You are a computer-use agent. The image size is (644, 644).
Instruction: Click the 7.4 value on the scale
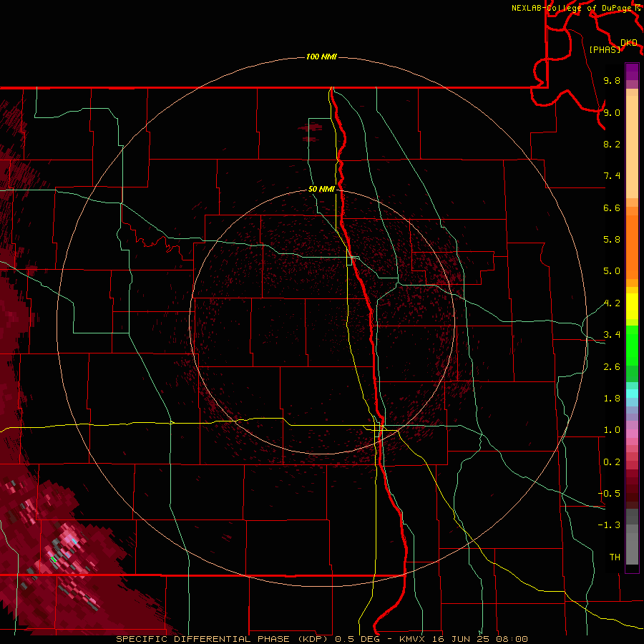612,176
